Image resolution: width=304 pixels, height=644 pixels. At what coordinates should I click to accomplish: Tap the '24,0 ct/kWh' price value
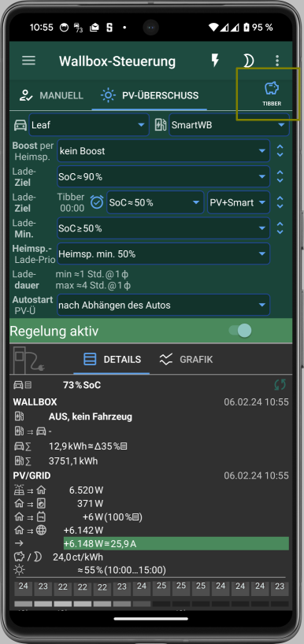[78, 557]
